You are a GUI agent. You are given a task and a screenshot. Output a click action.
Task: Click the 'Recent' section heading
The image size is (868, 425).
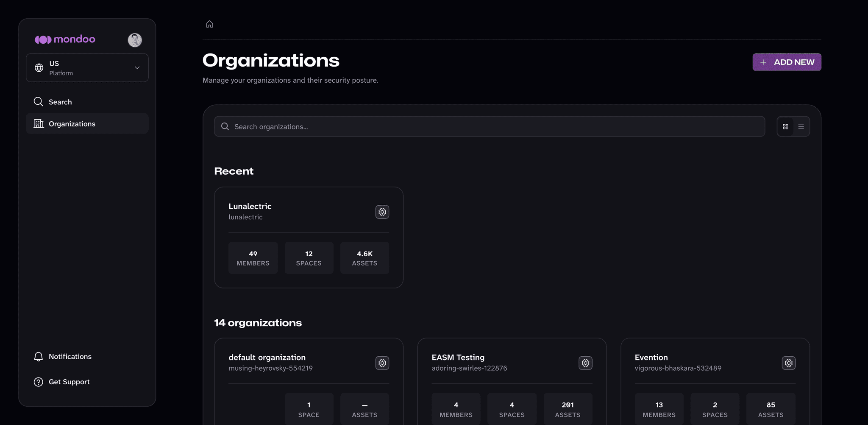click(234, 171)
